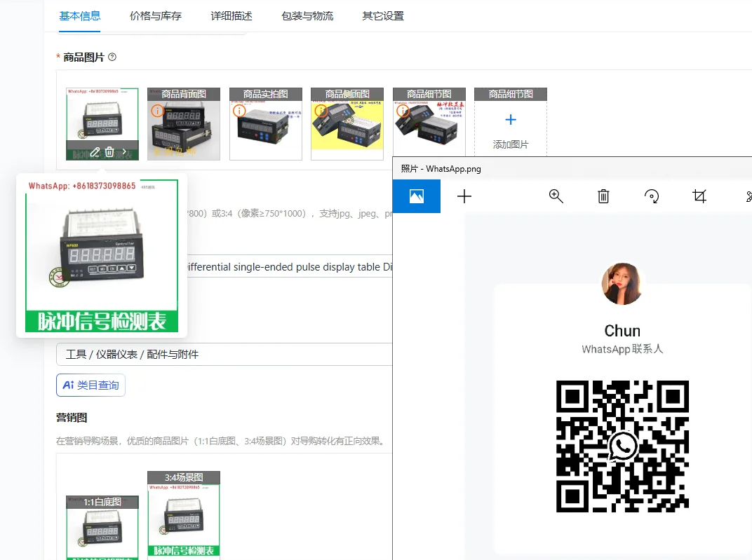Screen dimensions: 752x560
Task: Click the warning icon on 商品侧面图
Action: (321, 111)
